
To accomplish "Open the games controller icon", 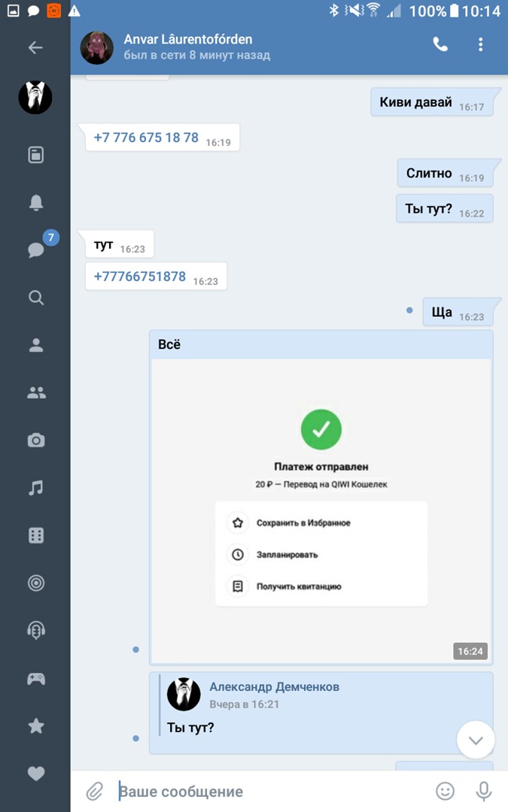I will [x=35, y=679].
